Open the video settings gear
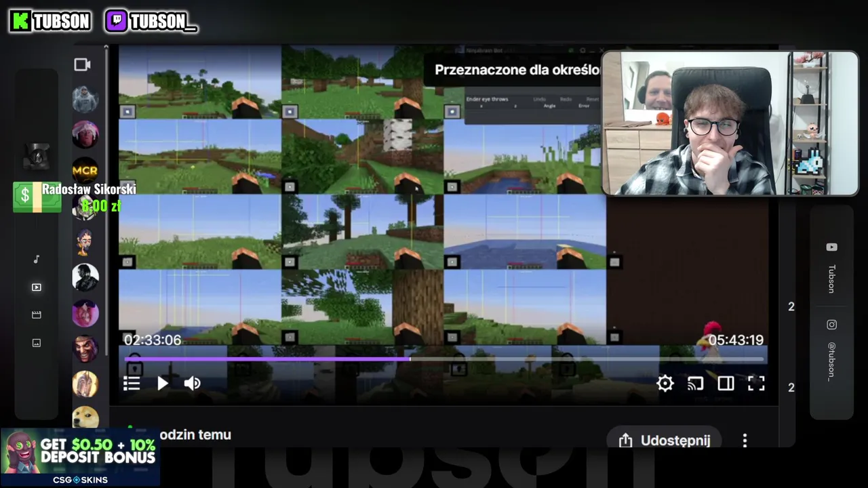This screenshot has height=488, width=868. (665, 384)
